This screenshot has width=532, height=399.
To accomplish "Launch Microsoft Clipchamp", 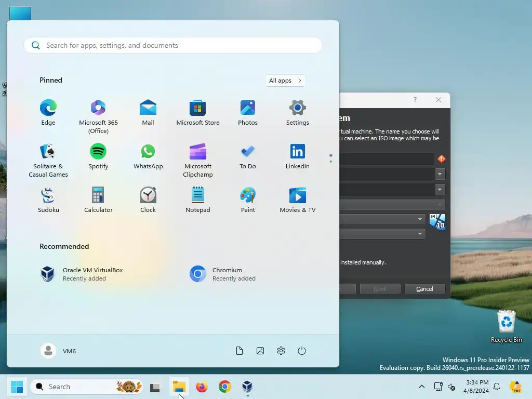I will pyautogui.click(x=198, y=161).
